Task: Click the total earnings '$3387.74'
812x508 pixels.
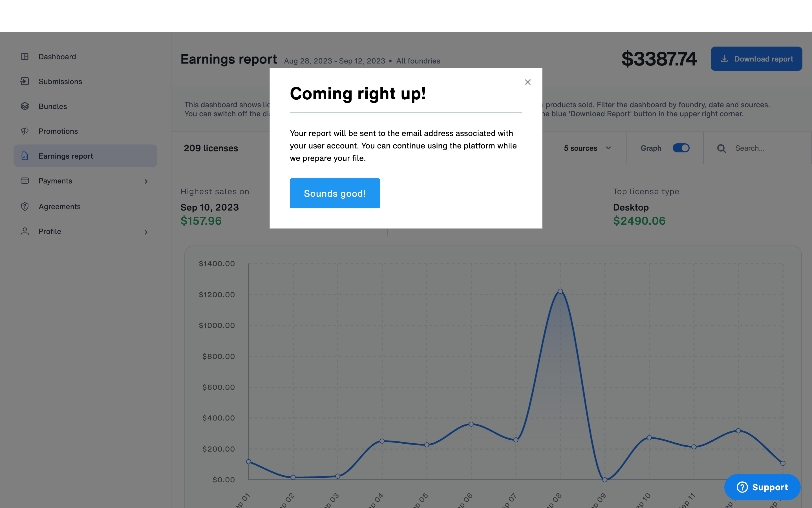Action: click(659, 59)
